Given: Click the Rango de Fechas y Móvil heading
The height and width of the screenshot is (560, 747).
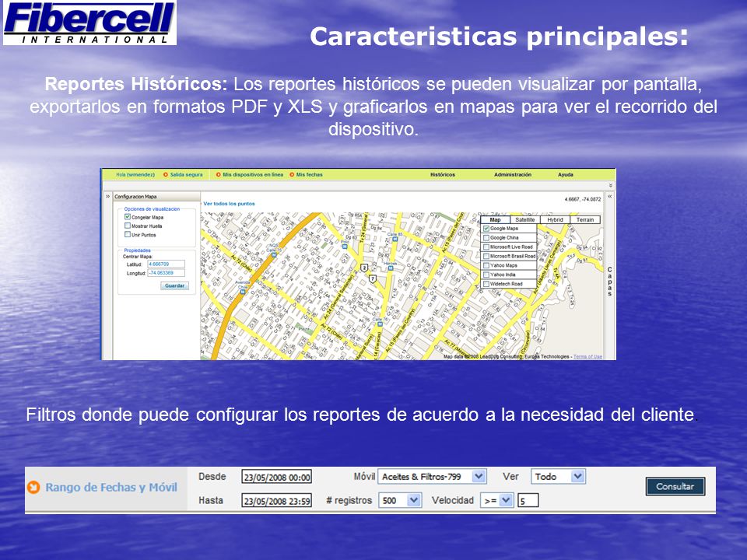Looking at the screenshot, I should tap(111, 487).
